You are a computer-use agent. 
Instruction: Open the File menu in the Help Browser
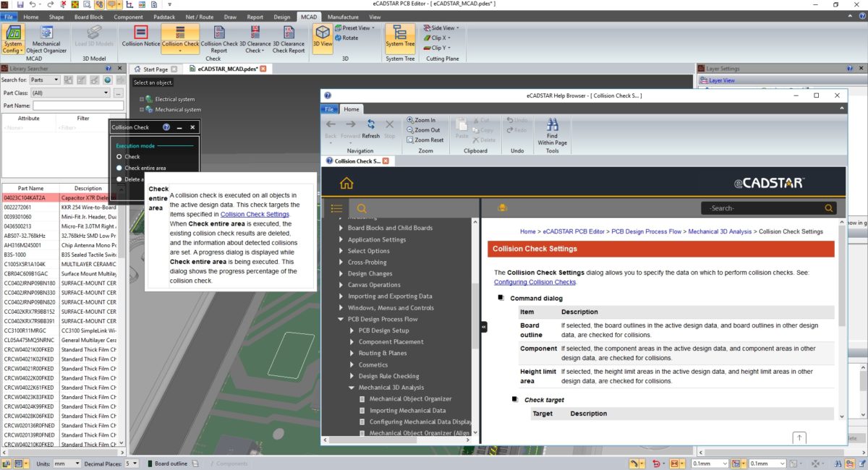coord(329,109)
